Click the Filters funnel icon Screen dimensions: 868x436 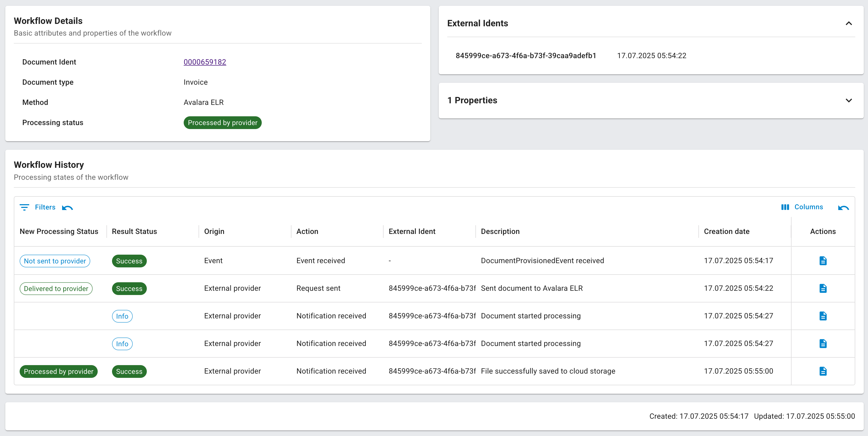(x=24, y=207)
